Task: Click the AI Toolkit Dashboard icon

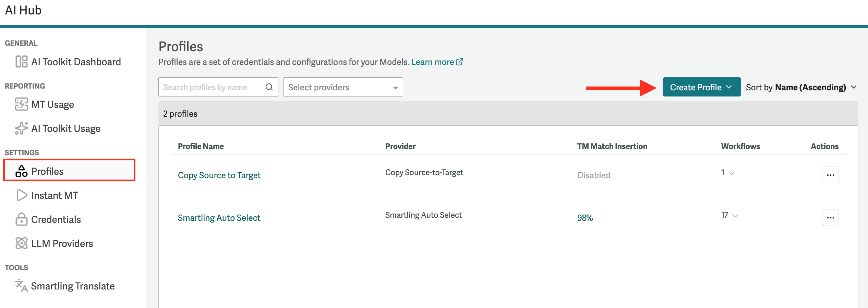Action: tap(21, 62)
